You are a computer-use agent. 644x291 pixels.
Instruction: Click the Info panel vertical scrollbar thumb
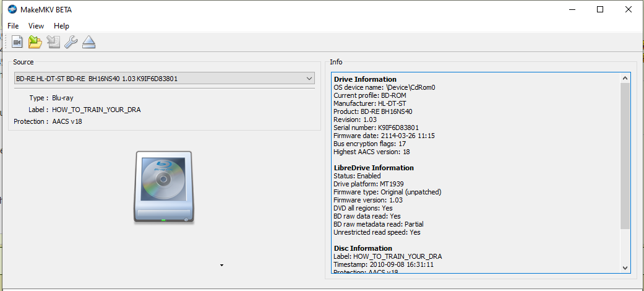click(x=625, y=156)
